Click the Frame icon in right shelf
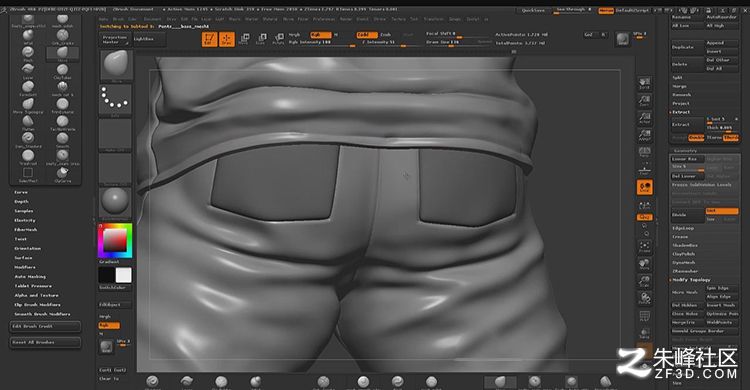Viewport: 750px width, 390px height. [x=644, y=247]
